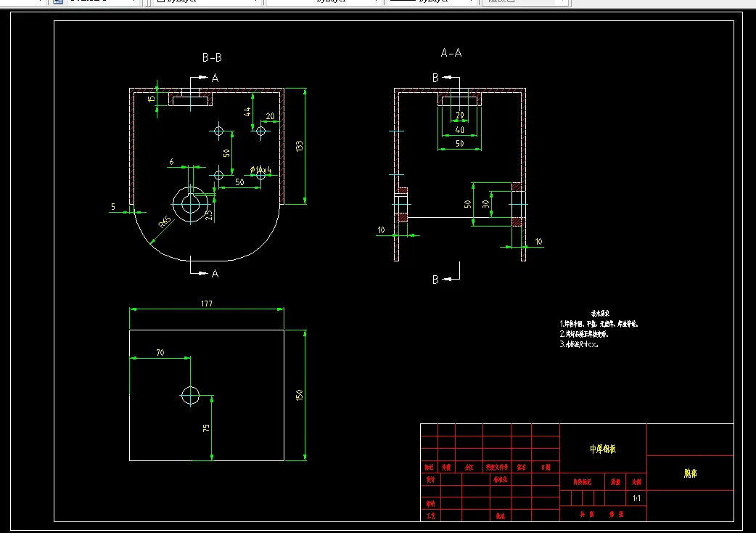Click the 1:1 scale value in title block
This screenshot has height=533, width=756.
click(x=636, y=498)
